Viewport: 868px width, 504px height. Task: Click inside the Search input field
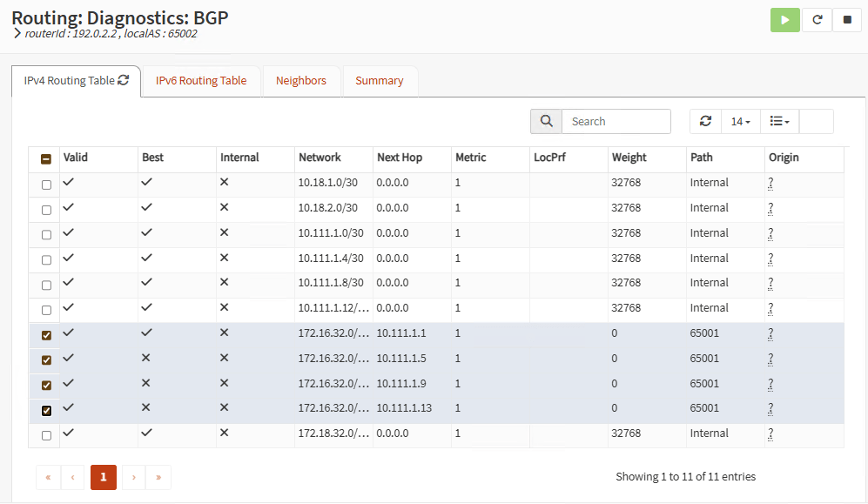pos(616,122)
